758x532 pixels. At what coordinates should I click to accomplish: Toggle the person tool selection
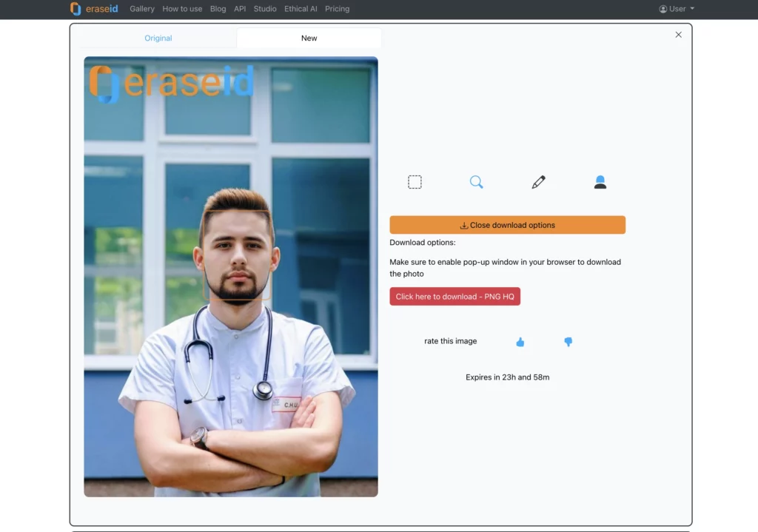click(600, 181)
